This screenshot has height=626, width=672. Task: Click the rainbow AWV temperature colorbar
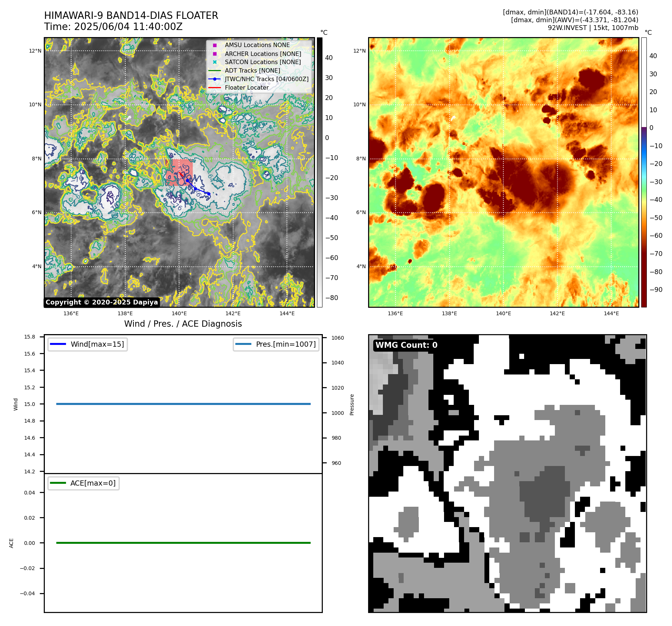644,172
